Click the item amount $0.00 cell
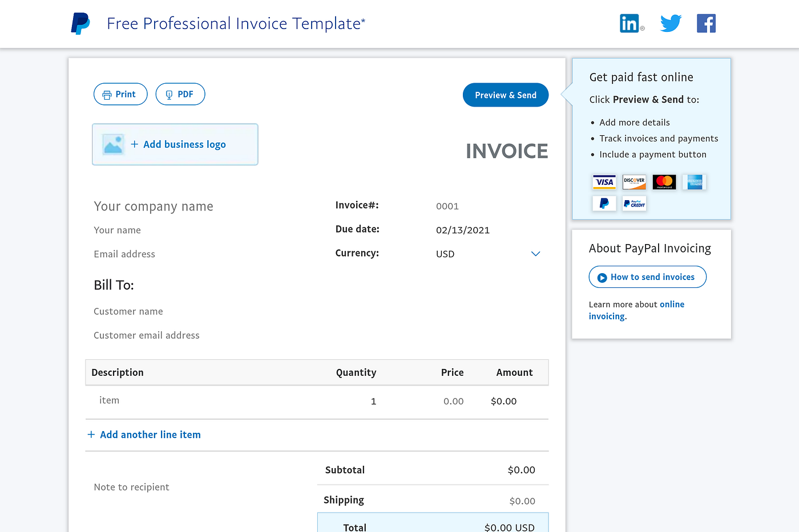Screen dimensions: 799x532 coord(503,401)
